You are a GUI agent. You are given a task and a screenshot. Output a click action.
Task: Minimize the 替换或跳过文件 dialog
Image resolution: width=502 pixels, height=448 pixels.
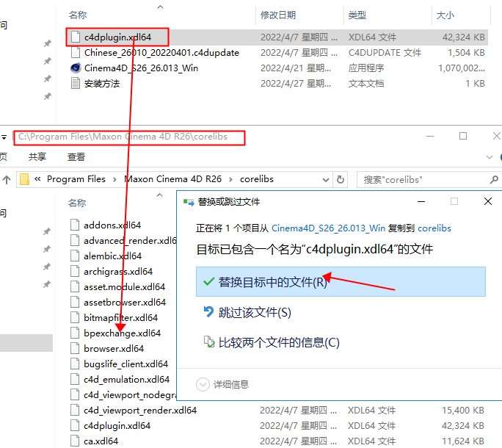click(x=421, y=201)
